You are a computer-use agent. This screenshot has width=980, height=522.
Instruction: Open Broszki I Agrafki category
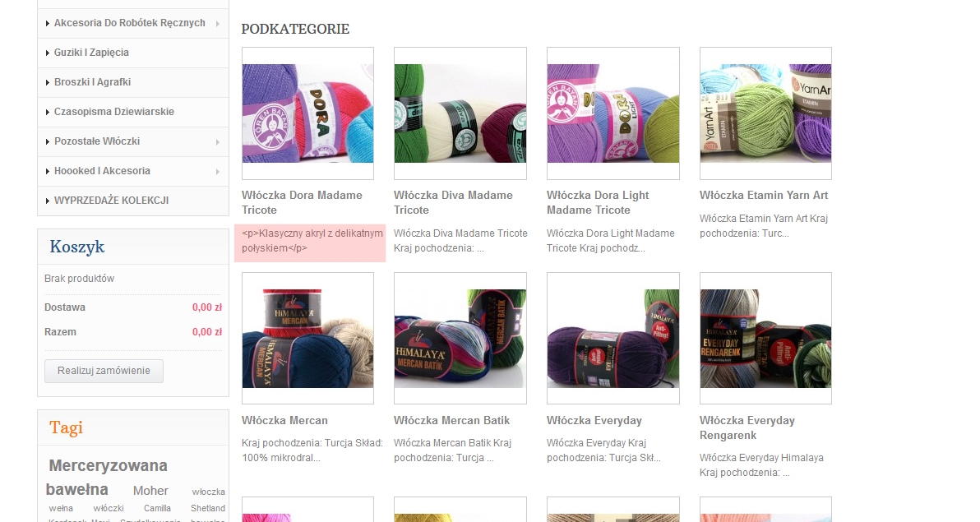coord(93,82)
